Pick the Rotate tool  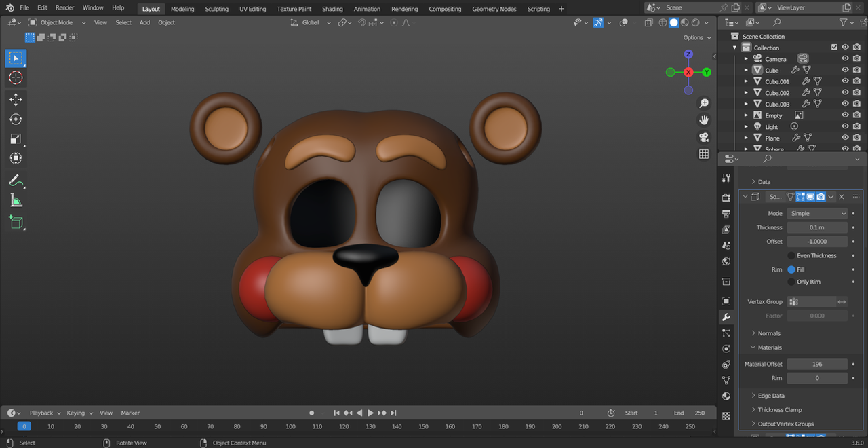pos(16,119)
